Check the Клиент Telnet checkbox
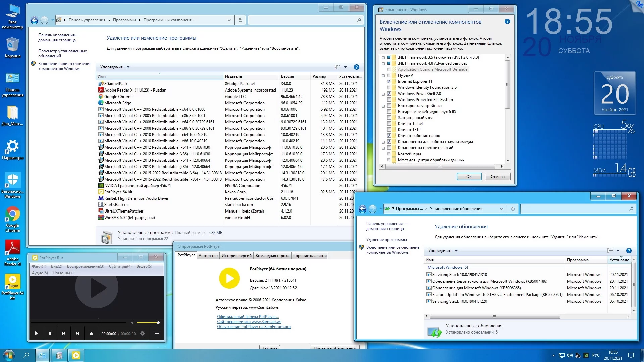Image resolution: width=644 pixels, height=362 pixels. click(389, 124)
